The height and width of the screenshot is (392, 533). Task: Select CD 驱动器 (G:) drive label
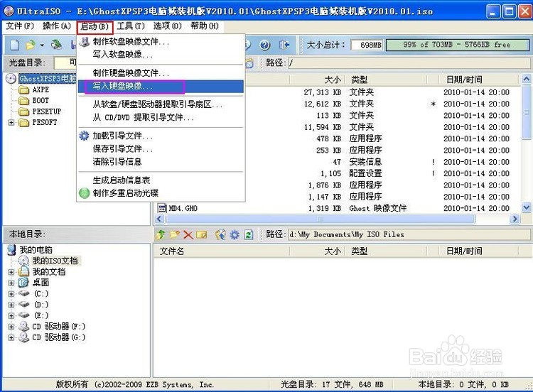point(59,337)
